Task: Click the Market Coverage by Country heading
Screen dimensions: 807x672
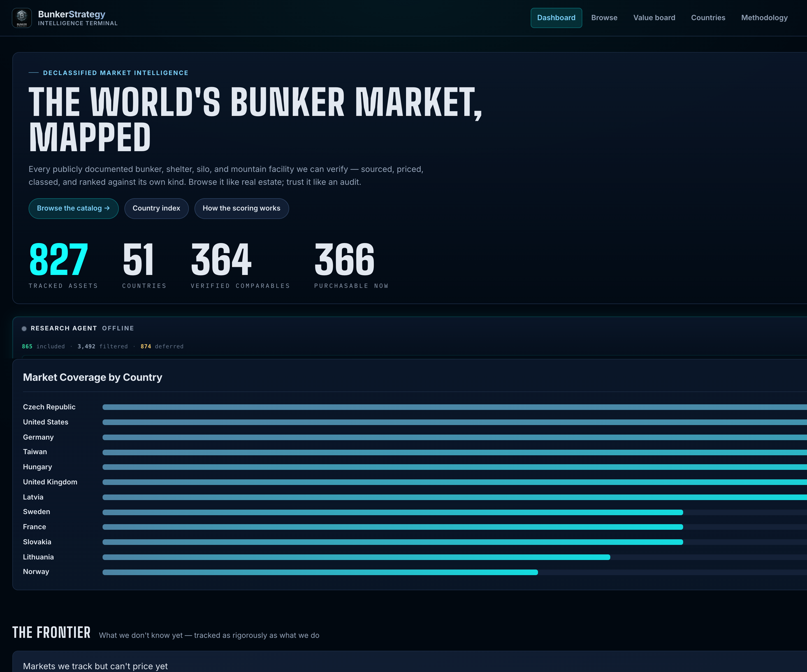Action: click(93, 377)
